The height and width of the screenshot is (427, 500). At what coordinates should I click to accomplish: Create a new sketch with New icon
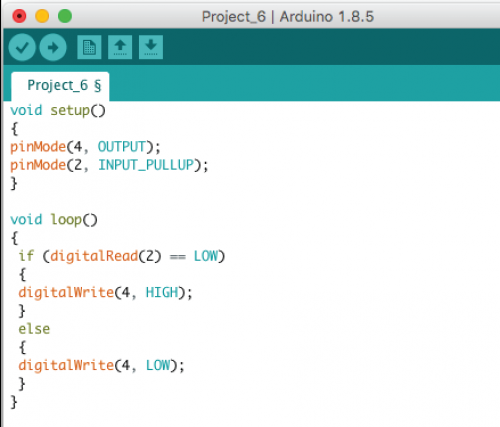pyautogui.click(x=89, y=47)
